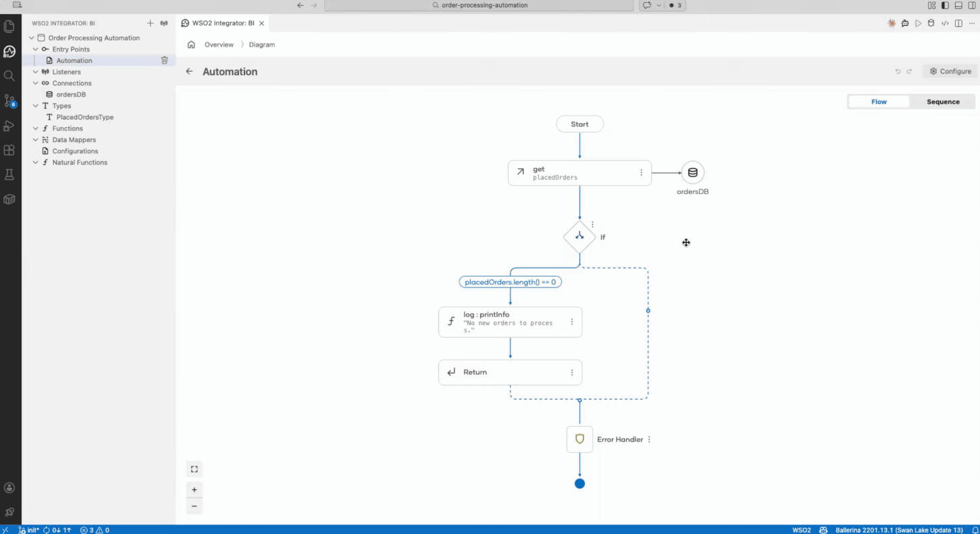Open the Testing flask view
Viewport: 980px width, 534px height.
[x=9, y=174]
